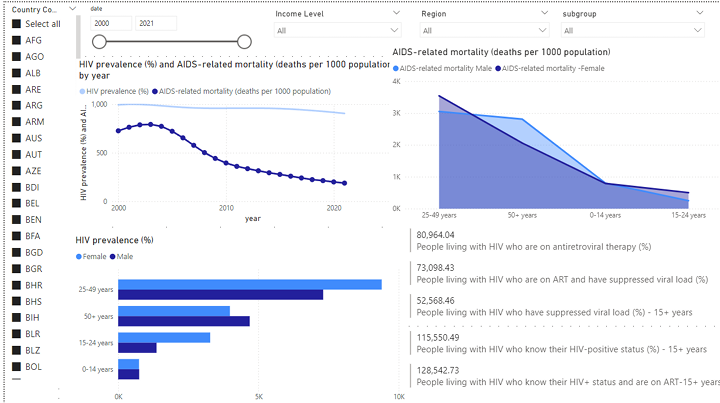Toggle the BHR country checkbox

click(x=17, y=285)
